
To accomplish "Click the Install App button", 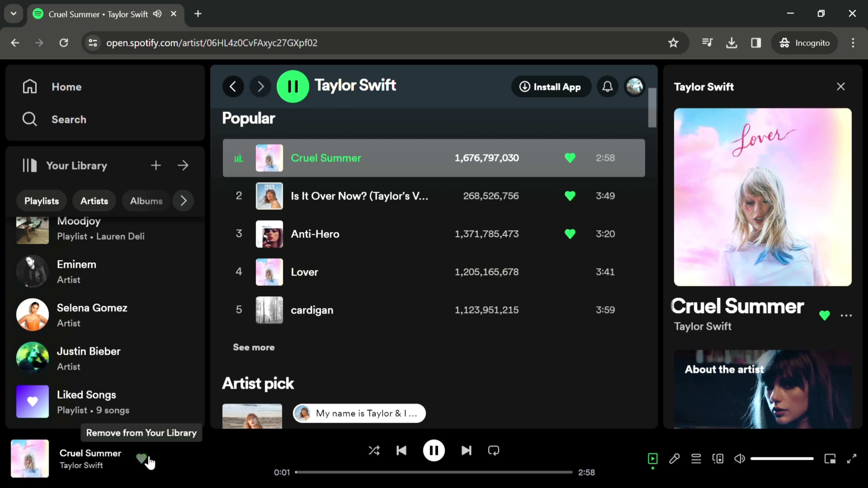I will point(551,87).
